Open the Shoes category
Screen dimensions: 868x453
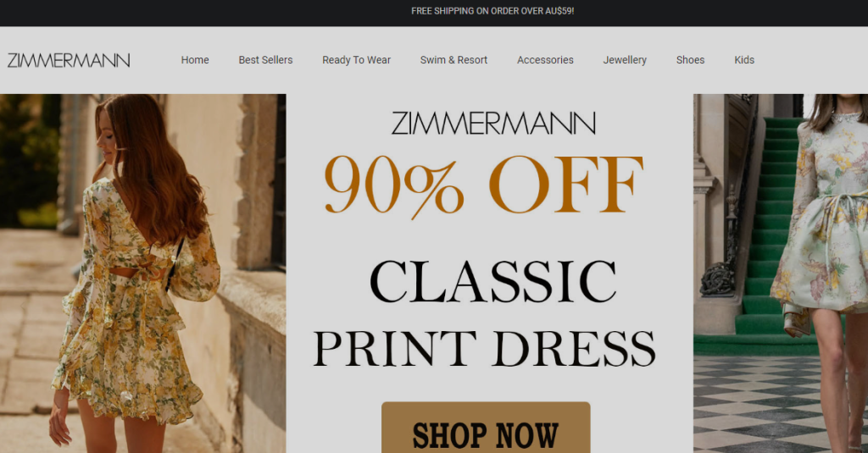click(x=690, y=60)
